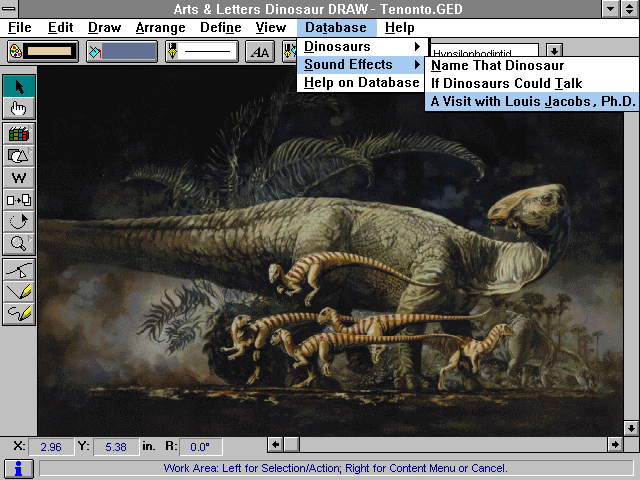Open the Arrange menu
Screen dimensions: 640x480
coord(160,28)
